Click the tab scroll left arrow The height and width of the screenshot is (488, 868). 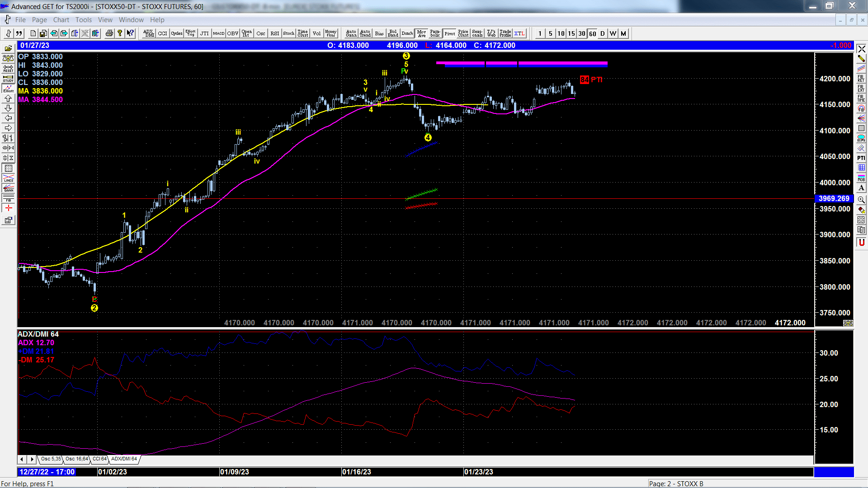click(x=22, y=460)
